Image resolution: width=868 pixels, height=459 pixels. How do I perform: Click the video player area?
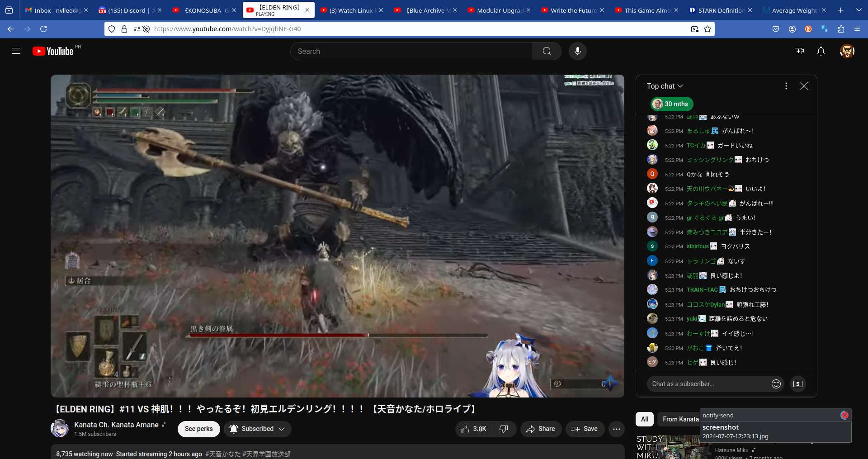[x=337, y=236]
